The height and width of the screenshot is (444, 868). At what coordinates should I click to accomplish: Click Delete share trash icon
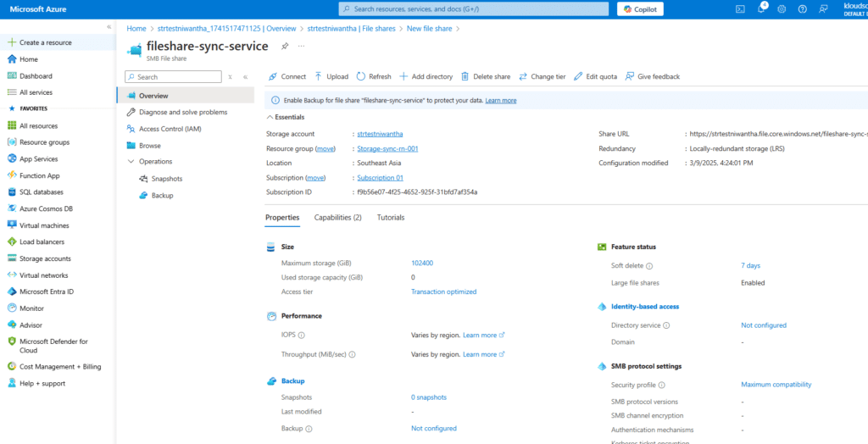[465, 76]
